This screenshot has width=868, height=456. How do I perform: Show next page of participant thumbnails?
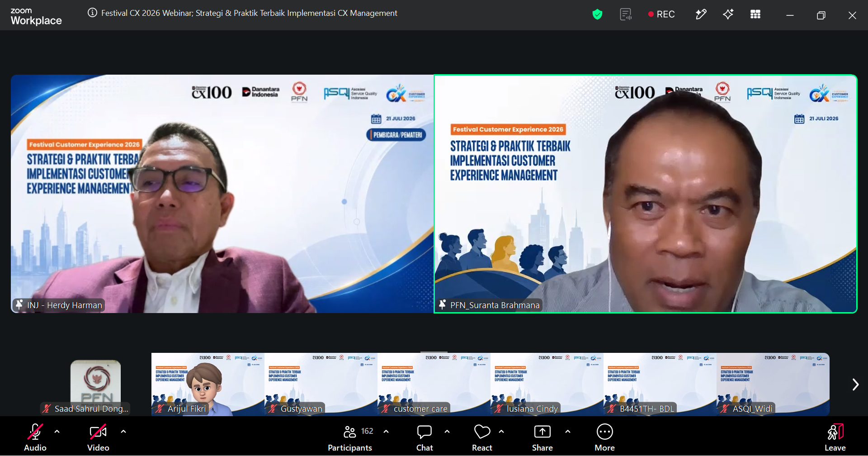(x=855, y=385)
